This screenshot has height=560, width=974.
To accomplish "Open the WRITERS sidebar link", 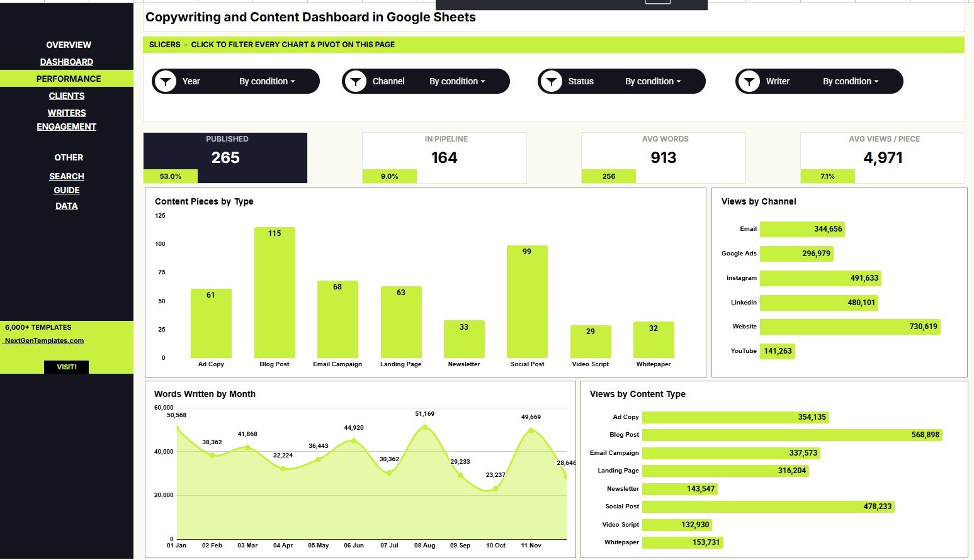I will point(67,113).
